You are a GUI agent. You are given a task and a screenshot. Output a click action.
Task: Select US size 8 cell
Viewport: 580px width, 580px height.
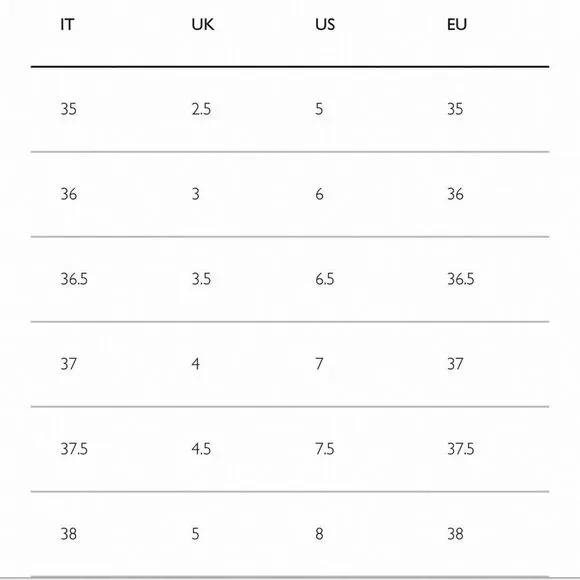pyautogui.click(x=320, y=534)
